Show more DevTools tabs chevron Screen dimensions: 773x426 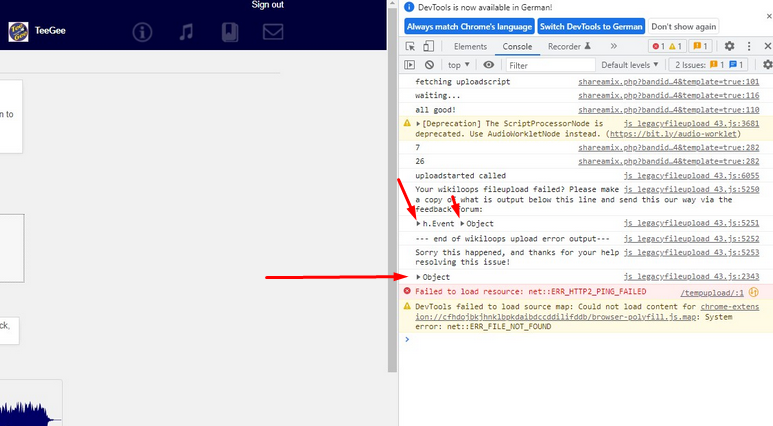click(x=613, y=46)
